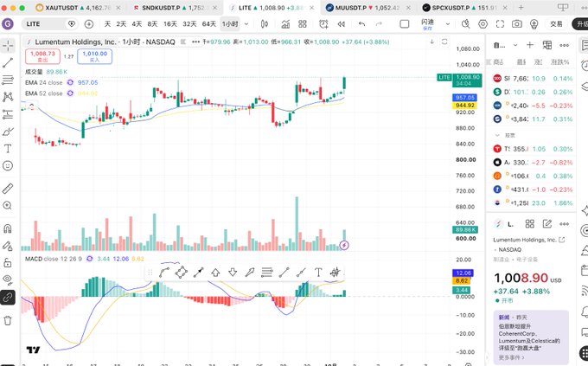Open the watchlist advanced view icon
The width and height of the screenshot is (588, 366).
pos(547,45)
